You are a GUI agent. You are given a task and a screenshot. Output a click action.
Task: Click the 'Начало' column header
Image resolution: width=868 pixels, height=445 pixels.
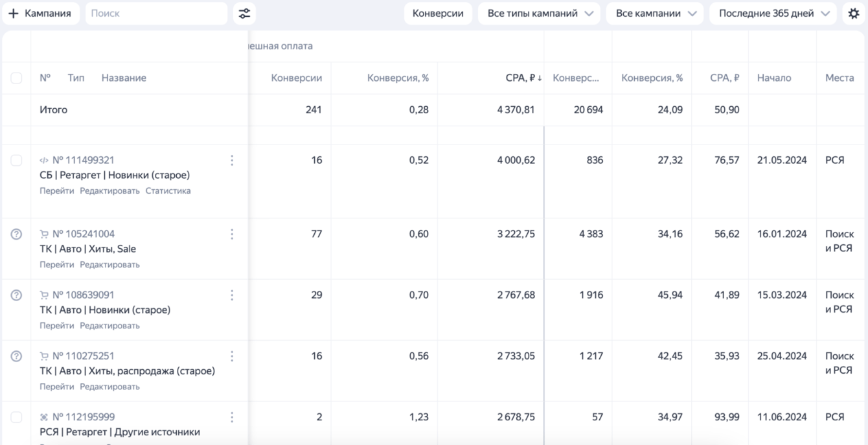774,78
